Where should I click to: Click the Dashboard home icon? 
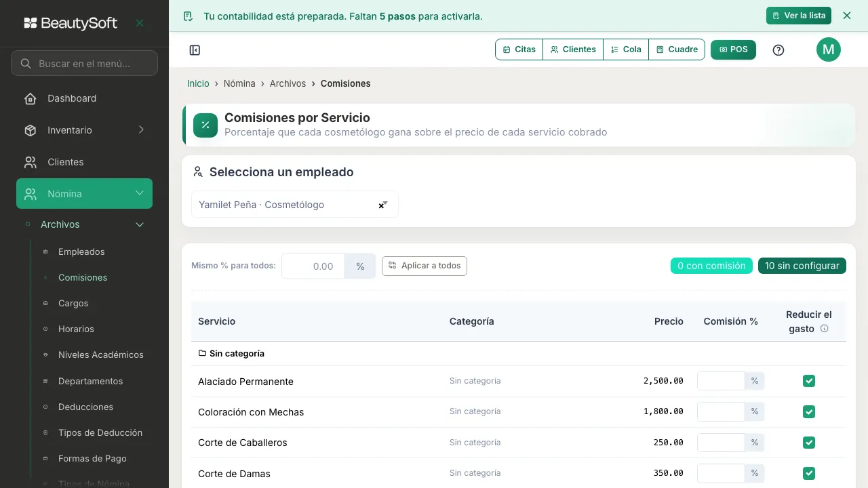pos(31,98)
